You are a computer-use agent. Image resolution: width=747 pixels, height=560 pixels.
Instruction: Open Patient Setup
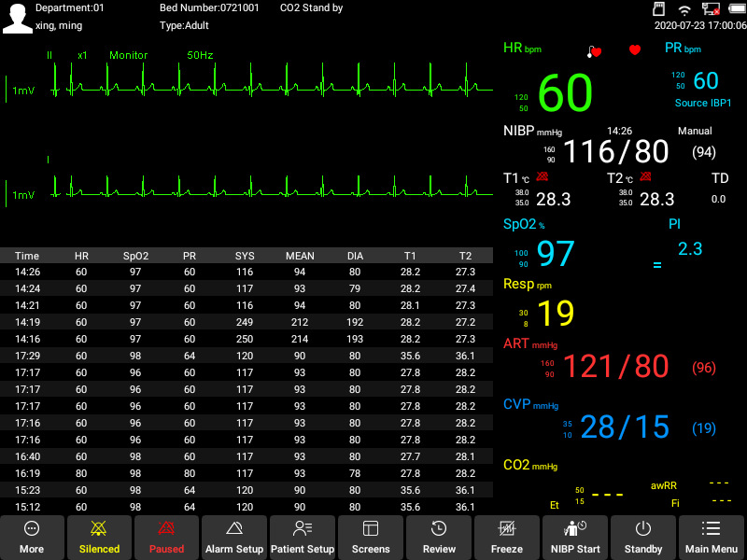coord(303,538)
